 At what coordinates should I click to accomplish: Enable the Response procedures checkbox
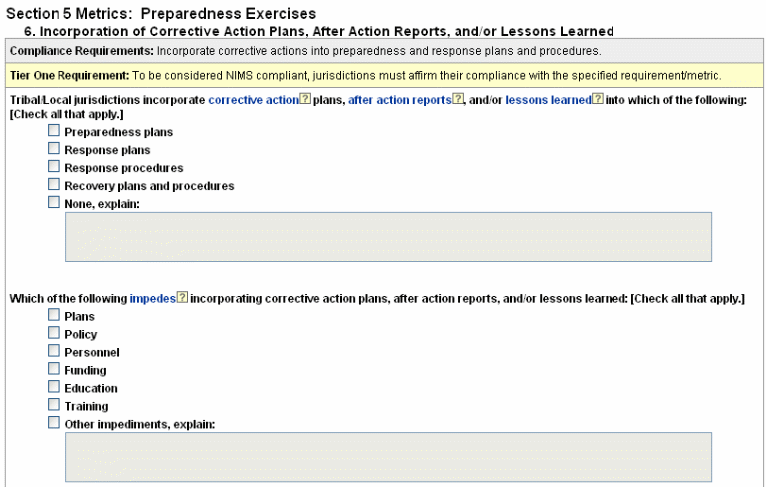[x=54, y=167]
